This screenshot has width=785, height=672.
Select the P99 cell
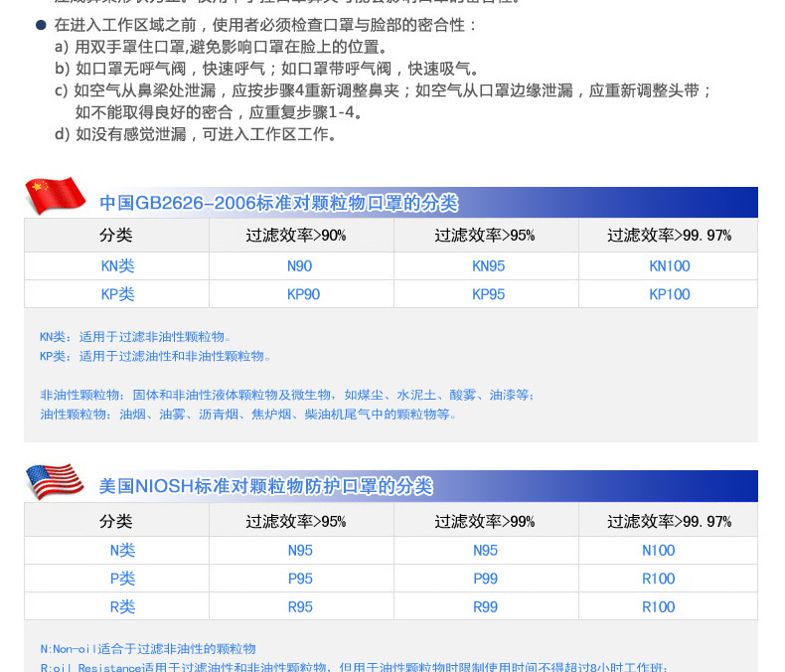pos(485,579)
